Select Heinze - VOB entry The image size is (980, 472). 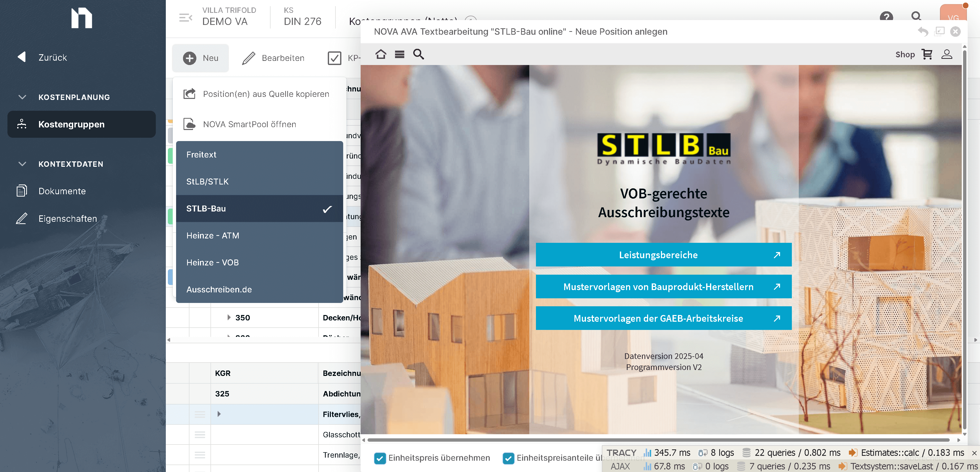click(x=260, y=263)
